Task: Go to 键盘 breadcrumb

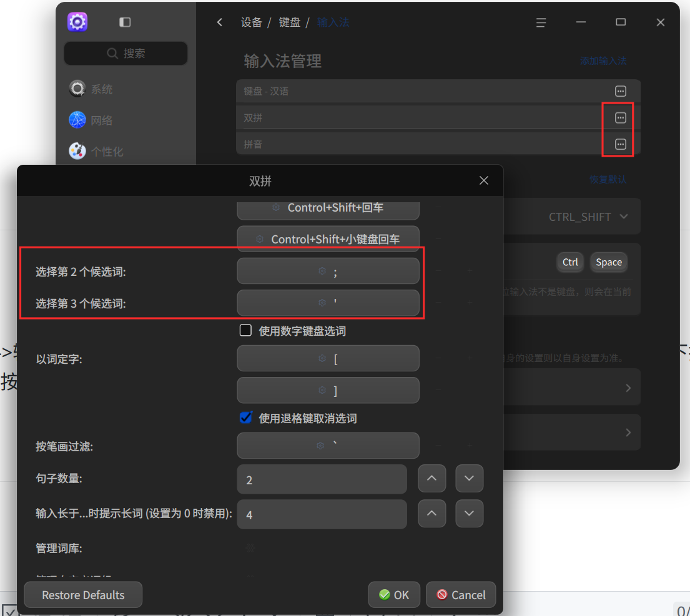Action: click(x=290, y=22)
